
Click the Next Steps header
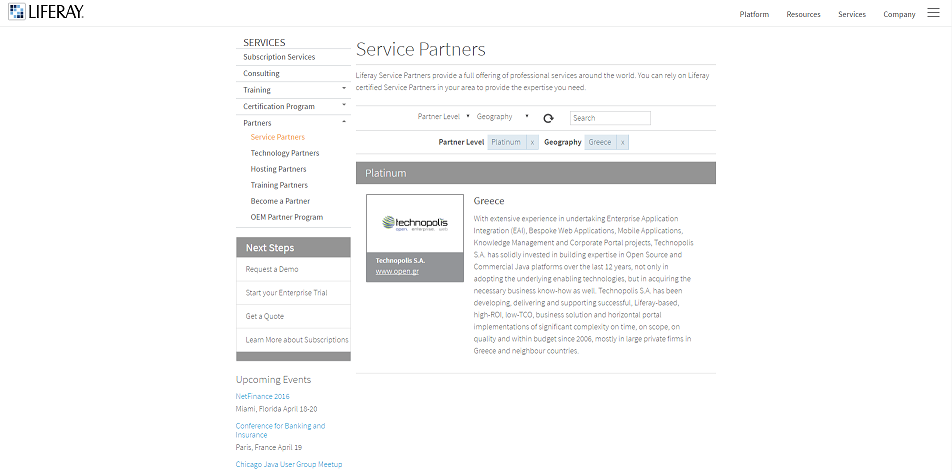(293, 248)
